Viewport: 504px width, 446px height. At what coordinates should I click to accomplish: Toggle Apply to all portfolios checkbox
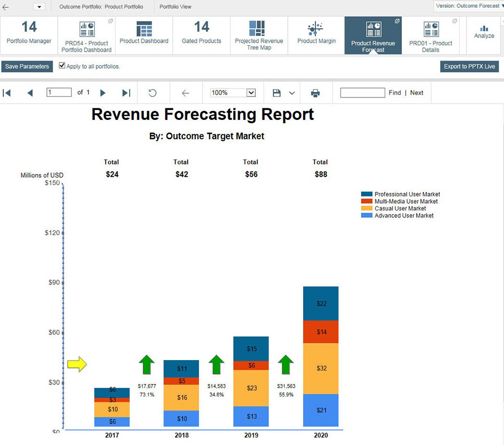pyautogui.click(x=62, y=66)
